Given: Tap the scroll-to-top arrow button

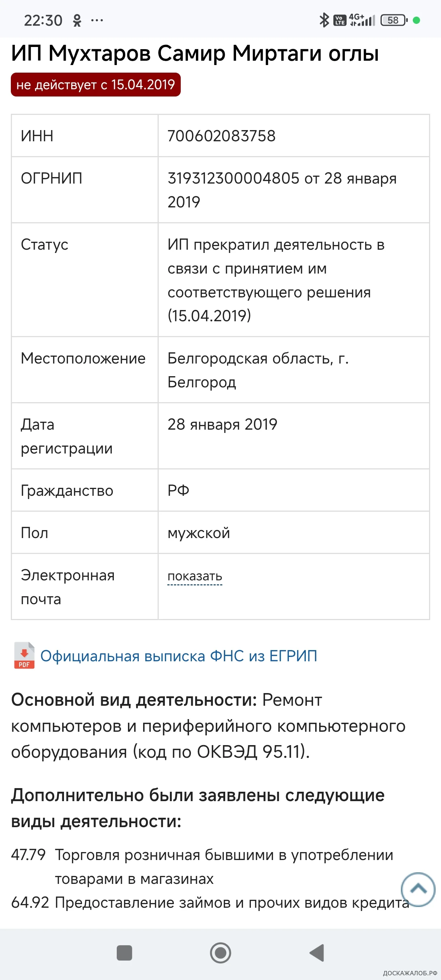Looking at the screenshot, I should point(418,889).
